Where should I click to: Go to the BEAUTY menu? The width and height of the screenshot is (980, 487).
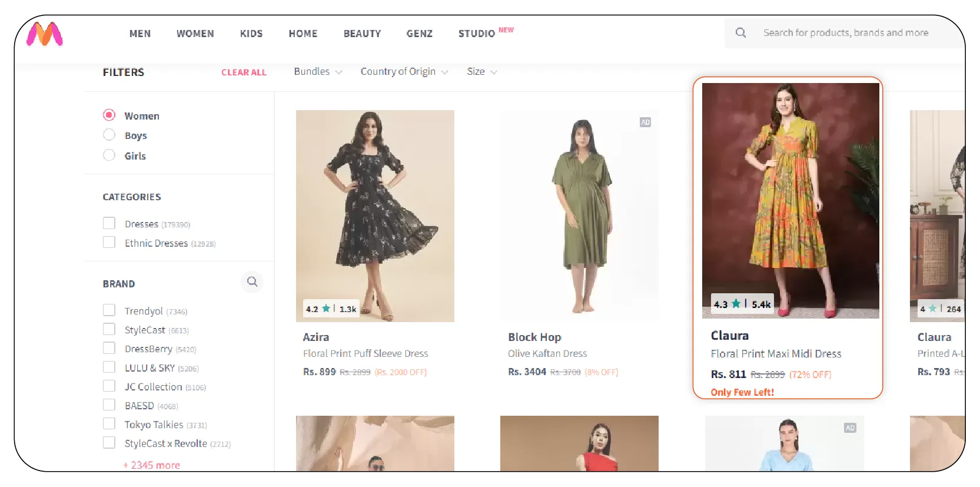click(x=362, y=34)
